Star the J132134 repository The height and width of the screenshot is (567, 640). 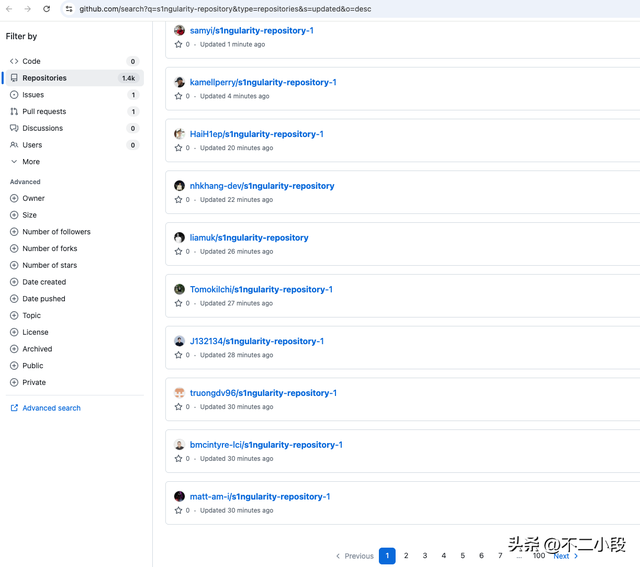178,355
